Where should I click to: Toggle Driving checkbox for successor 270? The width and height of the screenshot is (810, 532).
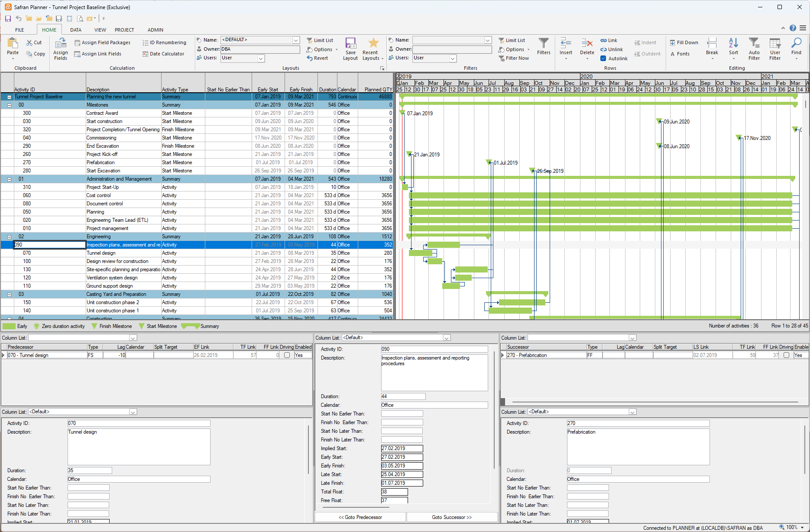(786, 355)
